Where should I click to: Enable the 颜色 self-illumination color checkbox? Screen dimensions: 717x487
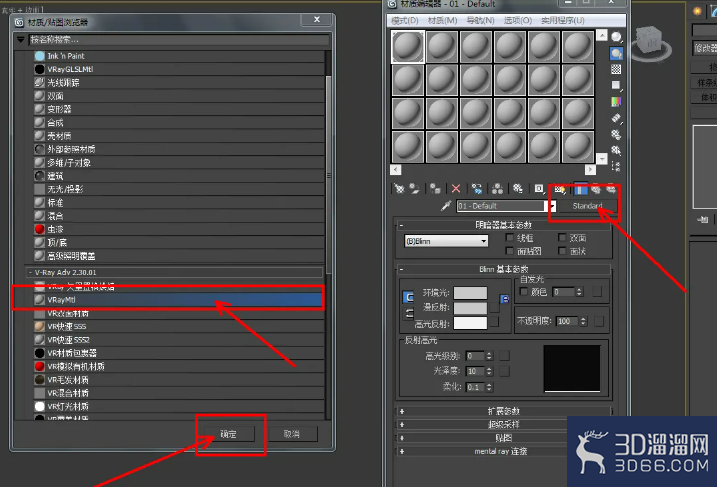coord(524,292)
